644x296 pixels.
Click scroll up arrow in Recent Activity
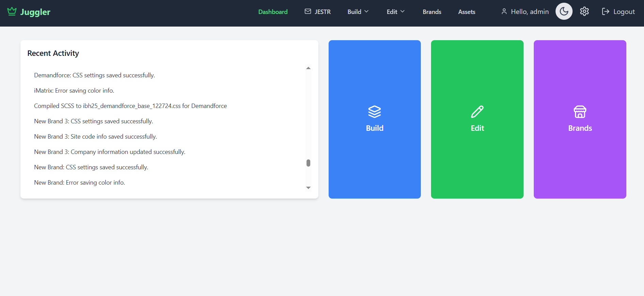[308, 68]
